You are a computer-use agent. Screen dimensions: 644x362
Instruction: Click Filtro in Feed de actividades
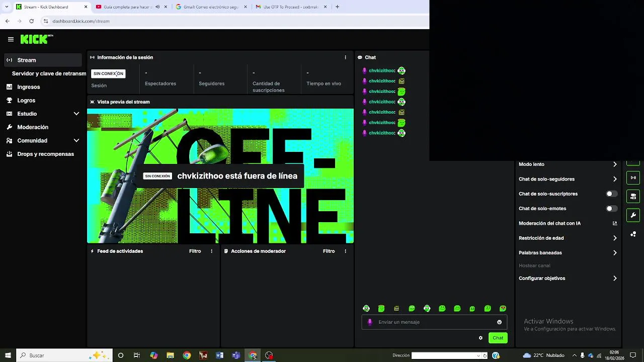(x=195, y=251)
